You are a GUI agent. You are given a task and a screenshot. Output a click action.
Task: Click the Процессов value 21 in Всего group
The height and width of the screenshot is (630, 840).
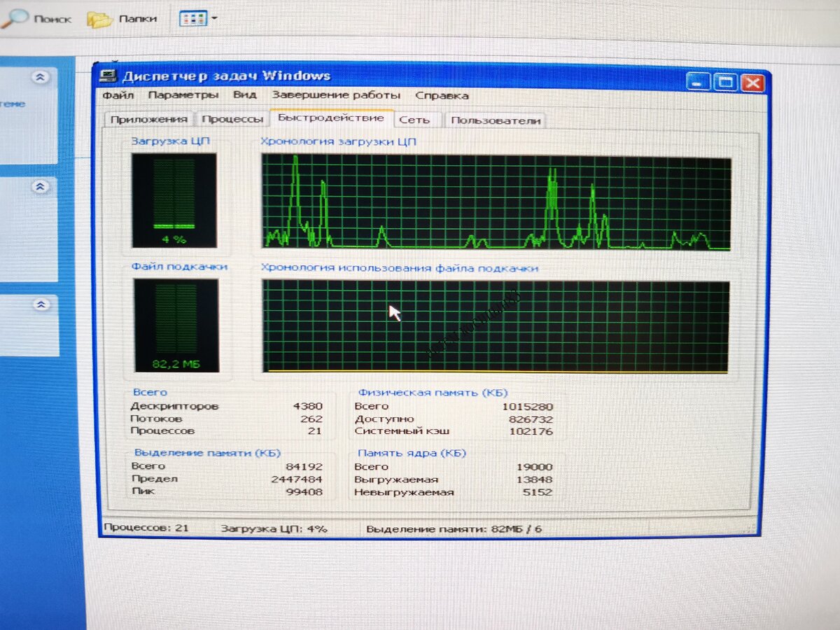click(x=315, y=430)
